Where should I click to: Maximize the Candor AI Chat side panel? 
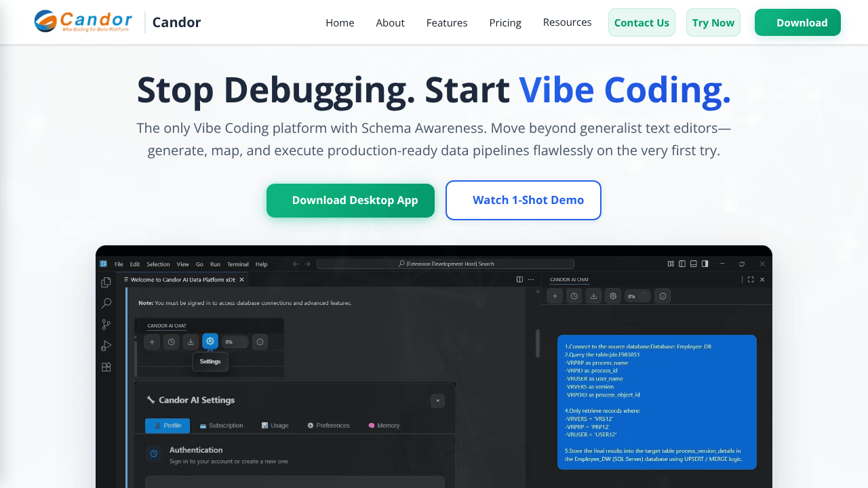coord(751,279)
